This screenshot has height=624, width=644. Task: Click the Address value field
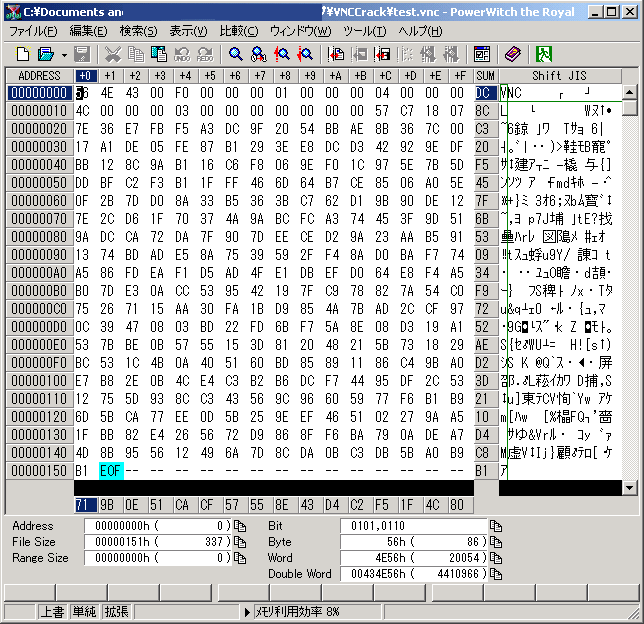point(158,526)
